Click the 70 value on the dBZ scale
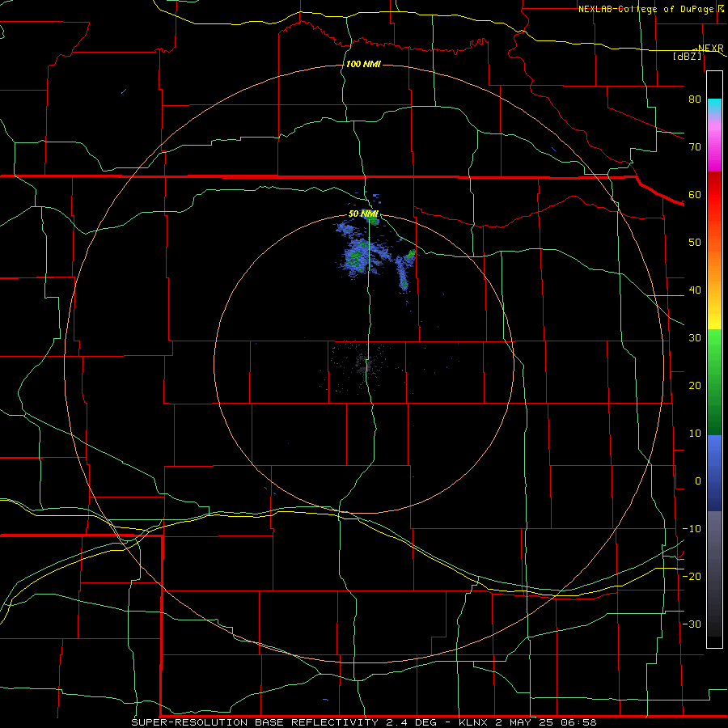This screenshot has height=728, width=728. [x=695, y=146]
